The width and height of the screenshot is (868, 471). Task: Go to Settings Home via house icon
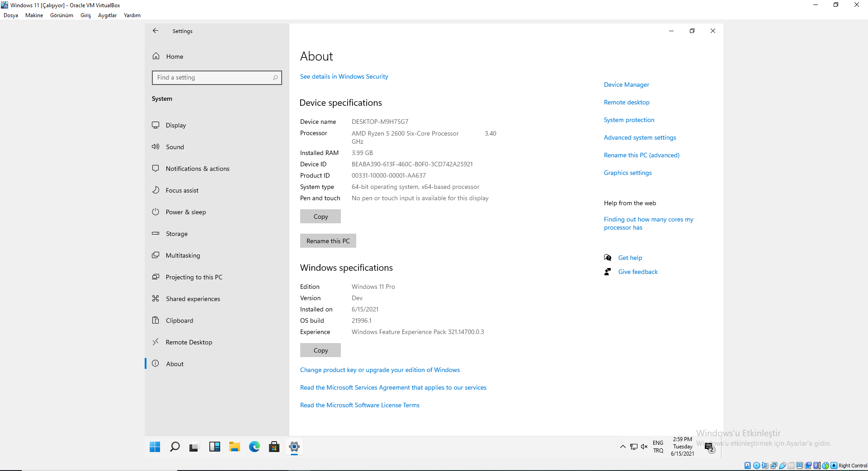[156, 56]
